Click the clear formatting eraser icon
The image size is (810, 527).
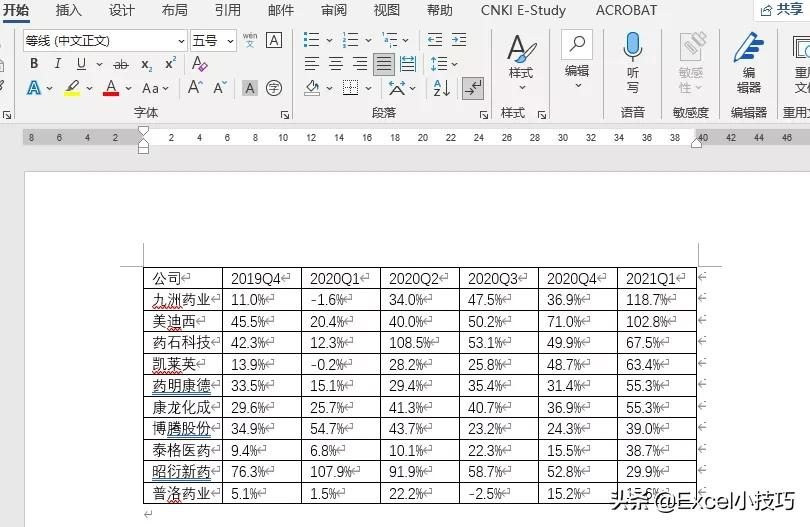[200, 64]
